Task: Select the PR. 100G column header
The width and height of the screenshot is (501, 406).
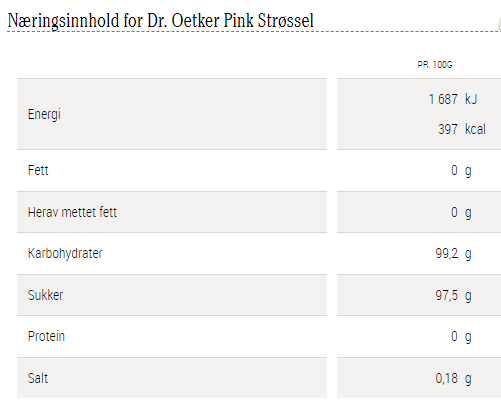Action: pyautogui.click(x=435, y=65)
